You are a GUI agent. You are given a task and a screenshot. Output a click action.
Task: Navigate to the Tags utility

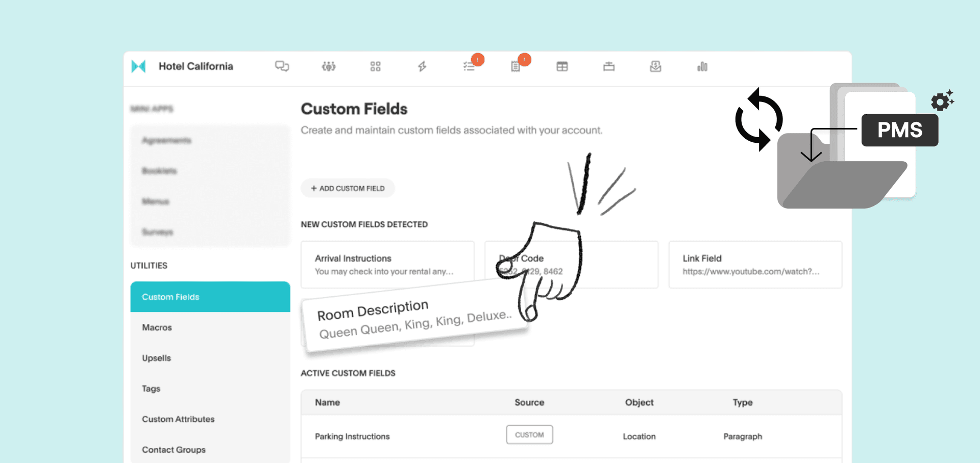(x=151, y=389)
